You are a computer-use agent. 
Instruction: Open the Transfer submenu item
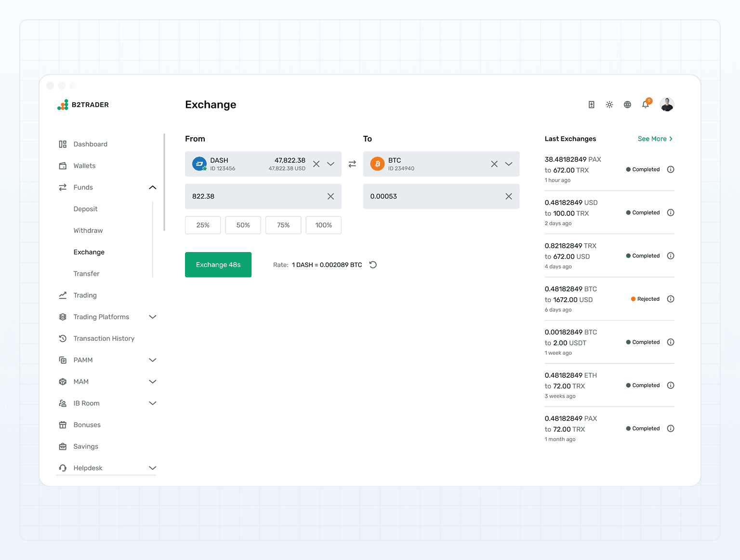pos(86,274)
